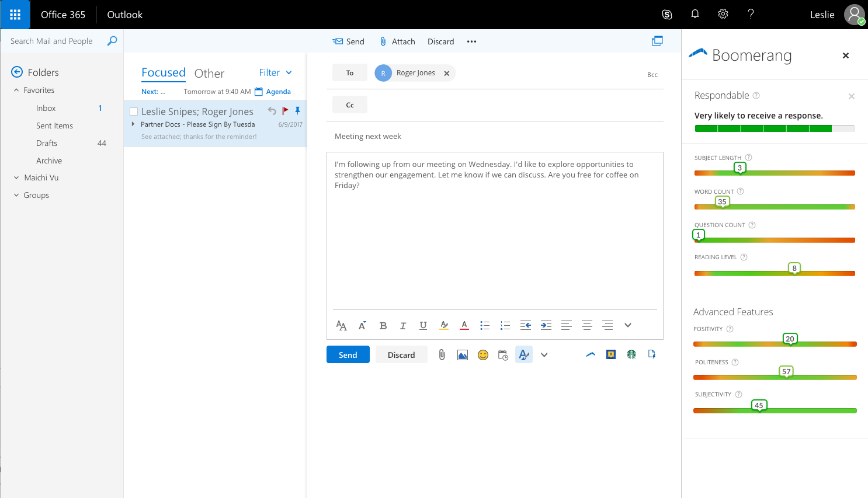
Task: Go back using the Folders arrow icon
Action: tap(17, 72)
